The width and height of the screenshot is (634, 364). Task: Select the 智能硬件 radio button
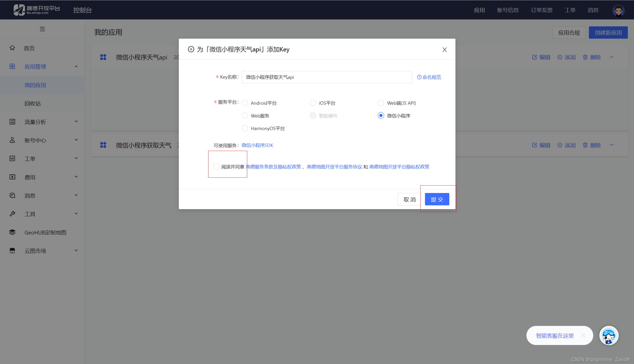(313, 116)
